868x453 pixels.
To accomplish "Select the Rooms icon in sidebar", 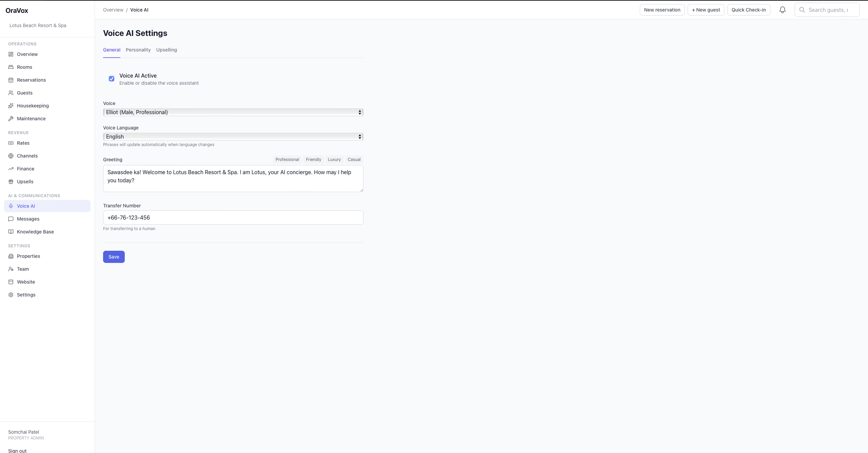I will [11, 67].
